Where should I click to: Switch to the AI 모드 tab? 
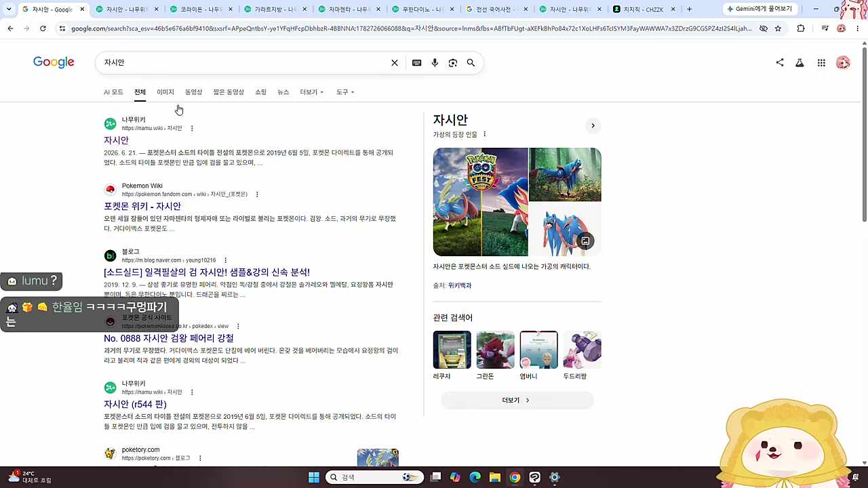click(113, 92)
